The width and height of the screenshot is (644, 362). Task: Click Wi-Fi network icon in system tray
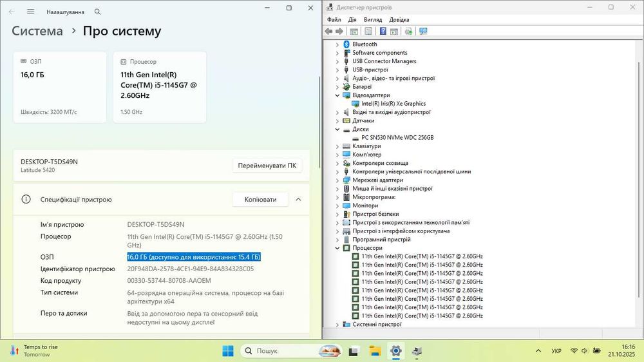point(574,350)
